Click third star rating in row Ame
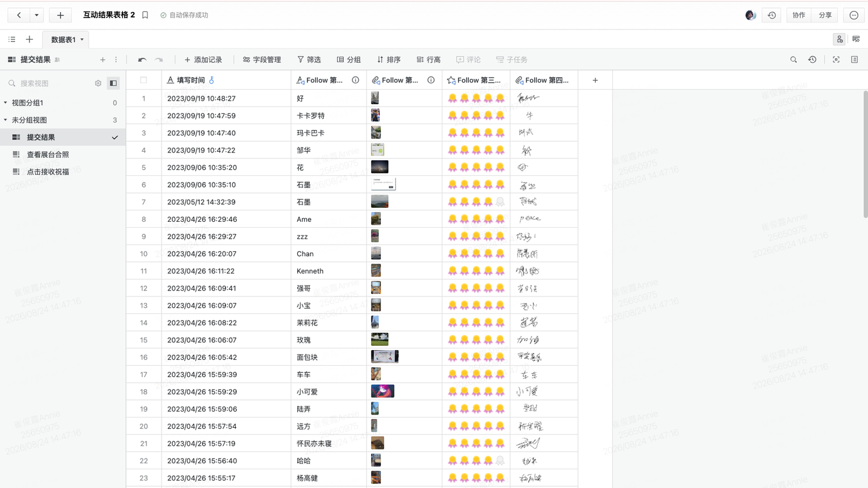The height and width of the screenshot is (488, 868). pyautogui.click(x=476, y=219)
